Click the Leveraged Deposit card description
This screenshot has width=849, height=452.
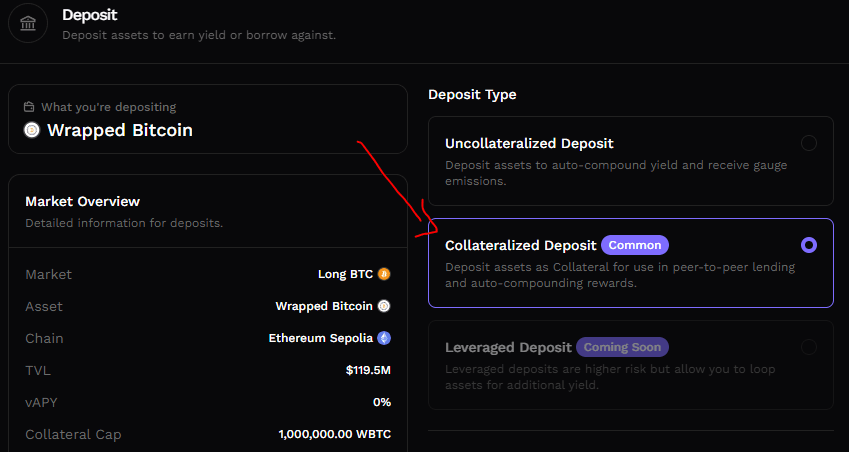(610, 377)
